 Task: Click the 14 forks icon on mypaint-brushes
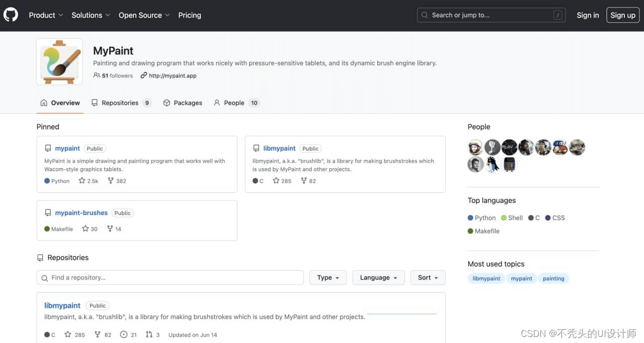tap(110, 229)
